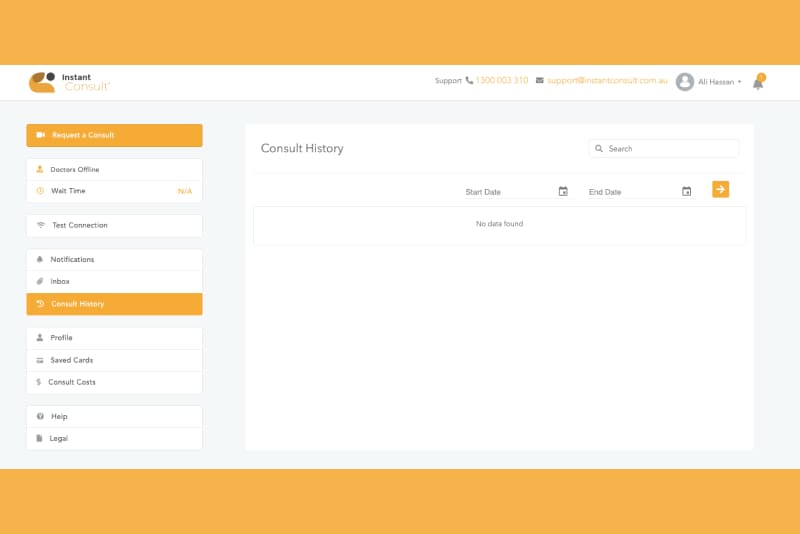Open Consult Costs in the sidebar

pos(114,382)
